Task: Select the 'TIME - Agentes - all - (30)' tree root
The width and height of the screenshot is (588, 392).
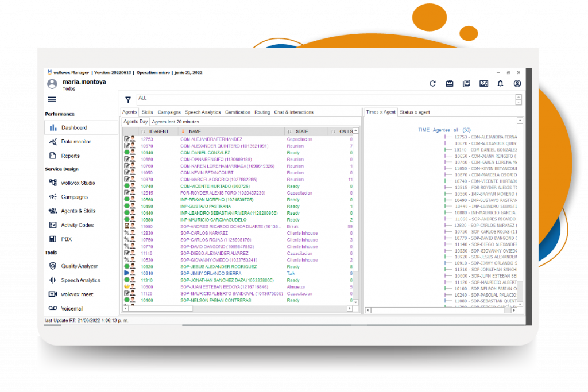Action: pos(444,130)
